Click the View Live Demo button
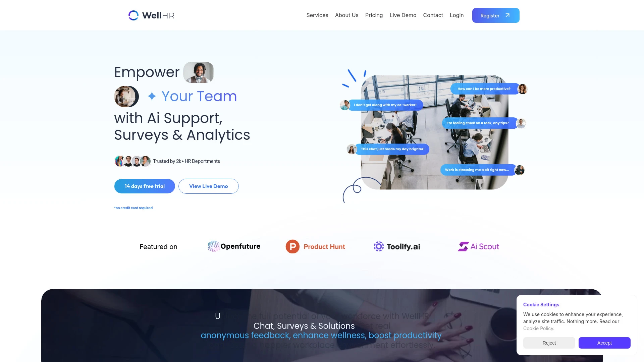The width and height of the screenshot is (644, 362). coord(208,186)
